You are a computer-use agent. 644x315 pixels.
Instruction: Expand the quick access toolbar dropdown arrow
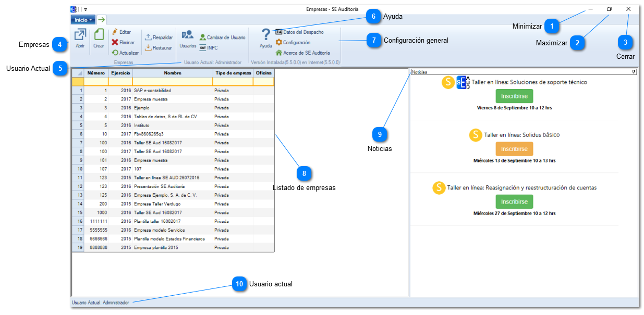pyautogui.click(x=86, y=9)
